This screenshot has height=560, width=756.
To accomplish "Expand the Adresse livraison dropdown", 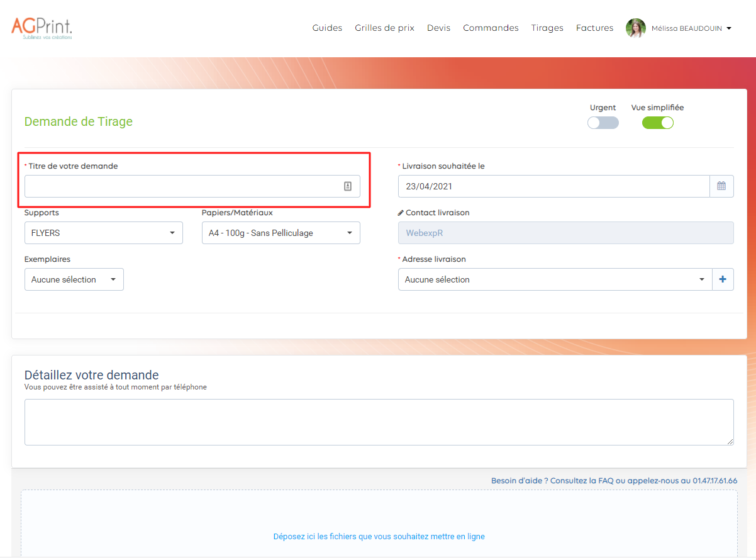I will tap(555, 279).
